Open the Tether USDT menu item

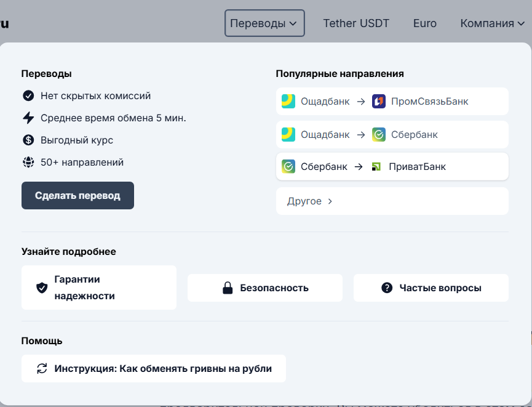[x=356, y=23]
